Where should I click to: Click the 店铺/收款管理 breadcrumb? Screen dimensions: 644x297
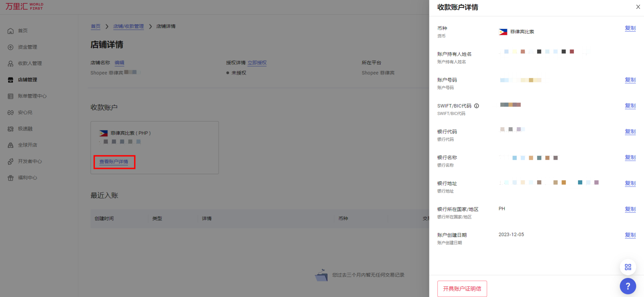[x=128, y=26]
